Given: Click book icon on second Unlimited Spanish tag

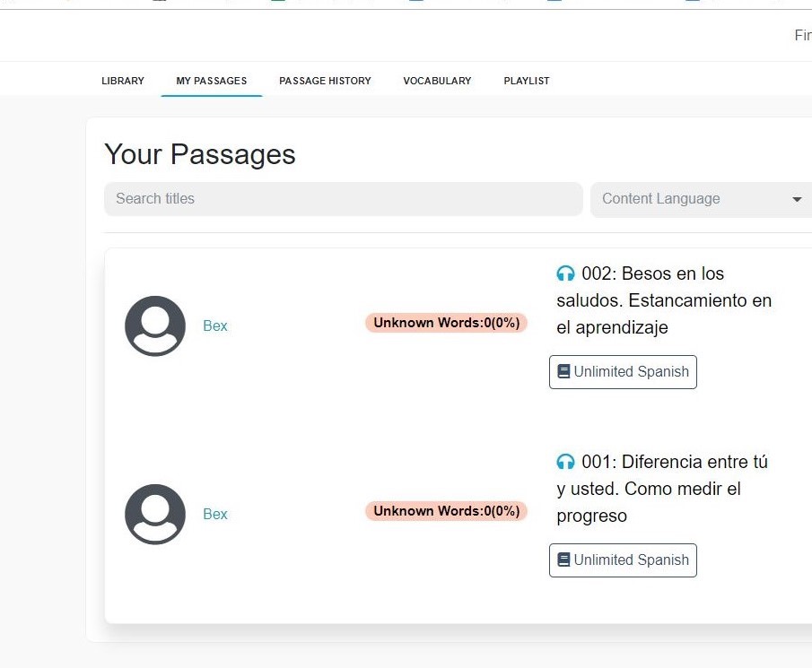Looking at the screenshot, I should pyautogui.click(x=563, y=560).
